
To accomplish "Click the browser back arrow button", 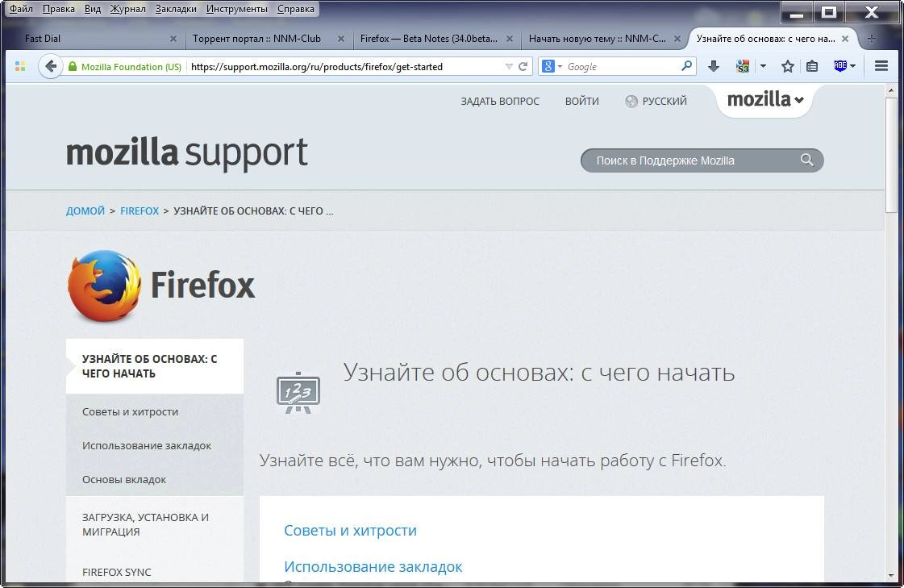I will (51, 66).
